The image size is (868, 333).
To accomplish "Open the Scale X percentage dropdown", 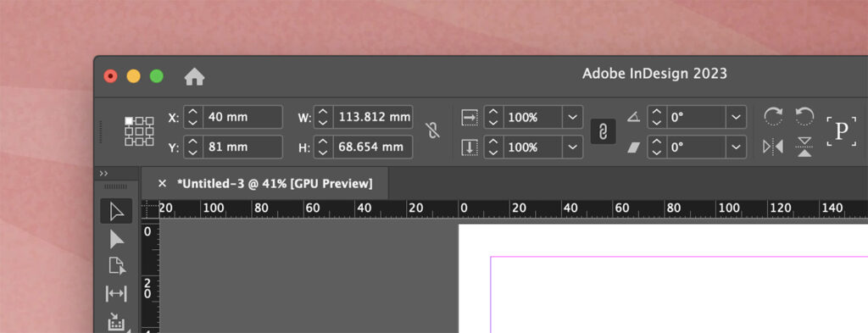I will pyautogui.click(x=572, y=117).
